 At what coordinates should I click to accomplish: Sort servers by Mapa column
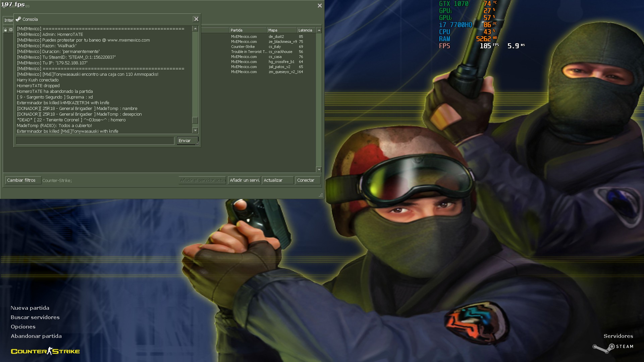(282, 30)
